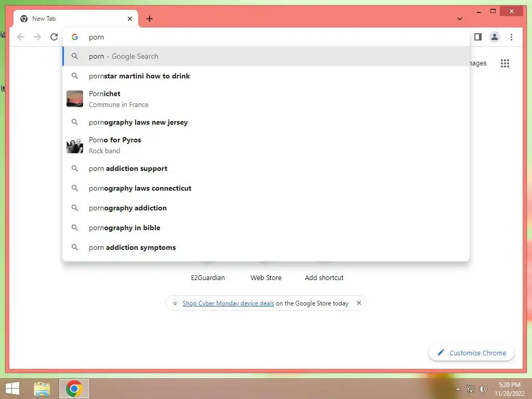Select 'pornography in bible' suggestion
The height and width of the screenshot is (399, 532).
coord(267,228)
